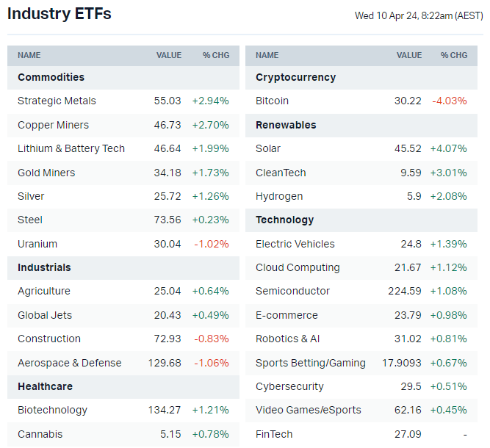Click the Copper Miners ETF name
Viewport: 490px width, 448px height.
click(53, 125)
